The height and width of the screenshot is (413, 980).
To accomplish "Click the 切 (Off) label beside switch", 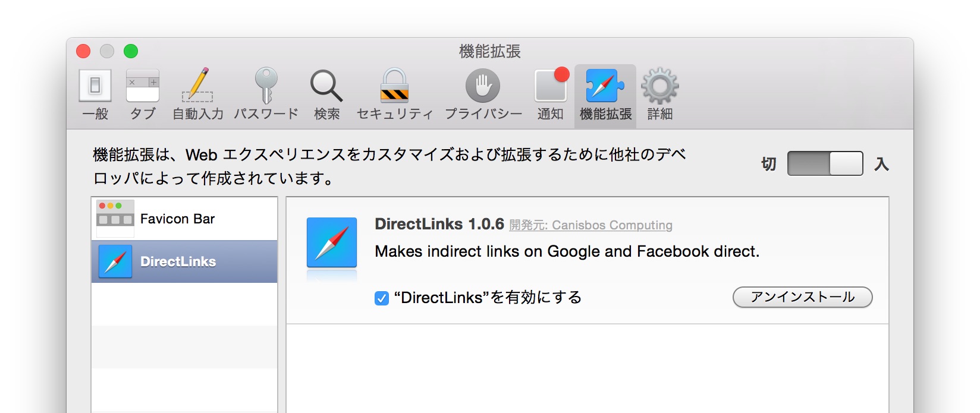I will click(768, 164).
